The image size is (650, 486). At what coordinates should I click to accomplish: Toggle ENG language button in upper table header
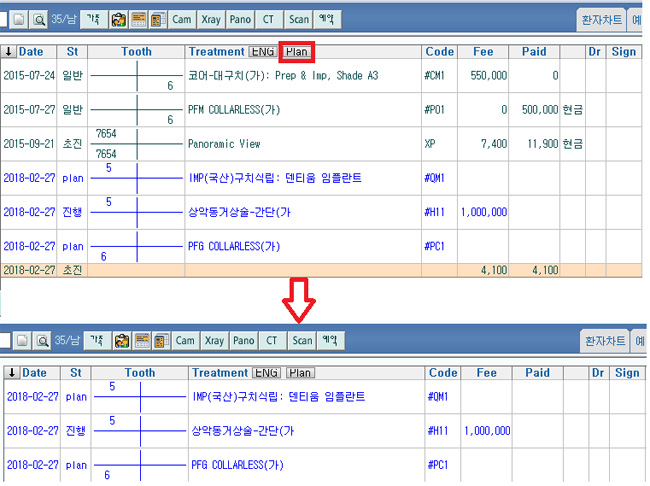pyautogui.click(x=264, y=51)
